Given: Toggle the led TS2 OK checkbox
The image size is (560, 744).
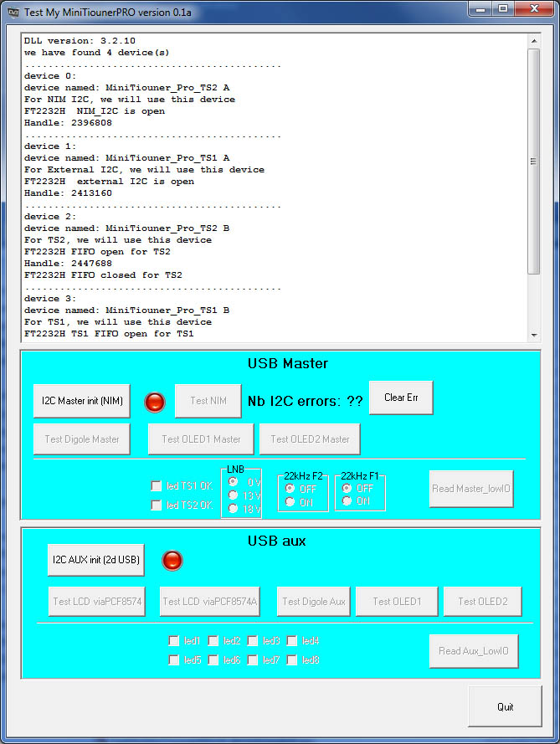Looking at the screenshot, I should coord(156,505).
